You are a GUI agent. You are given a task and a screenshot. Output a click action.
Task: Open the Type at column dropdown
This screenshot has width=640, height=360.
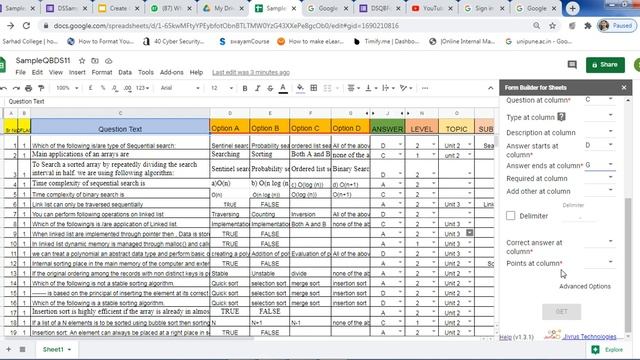(599, 116)
